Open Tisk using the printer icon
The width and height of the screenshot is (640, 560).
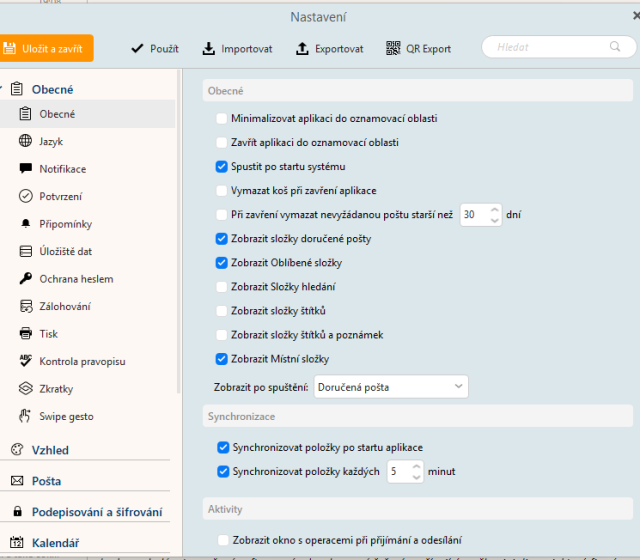[x=26, y=334]
